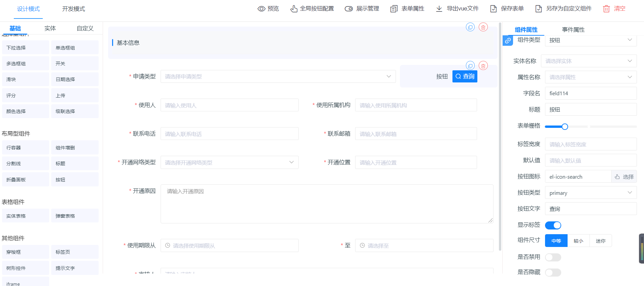644x286 pixels.
Task: Click the save form document icon
Action: [x=494, y=9]
